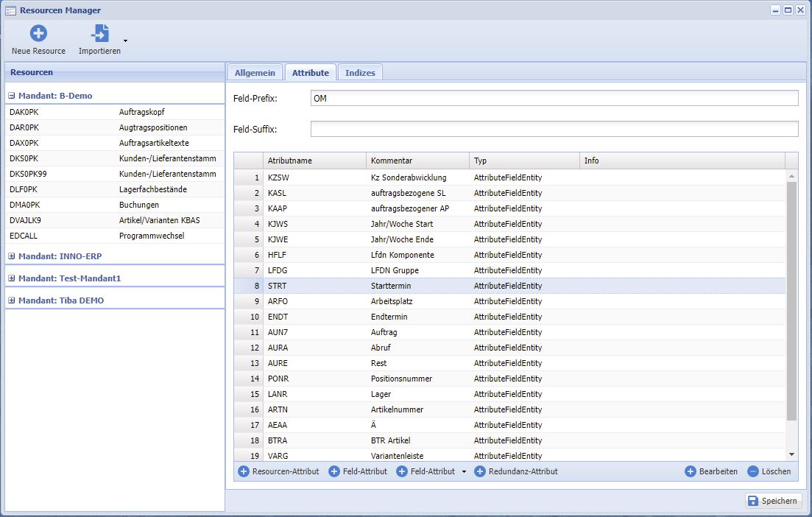Open the second Feld-Attribut dropdown arrow
This screenshot has width=812, height=517.
(464, 472)
